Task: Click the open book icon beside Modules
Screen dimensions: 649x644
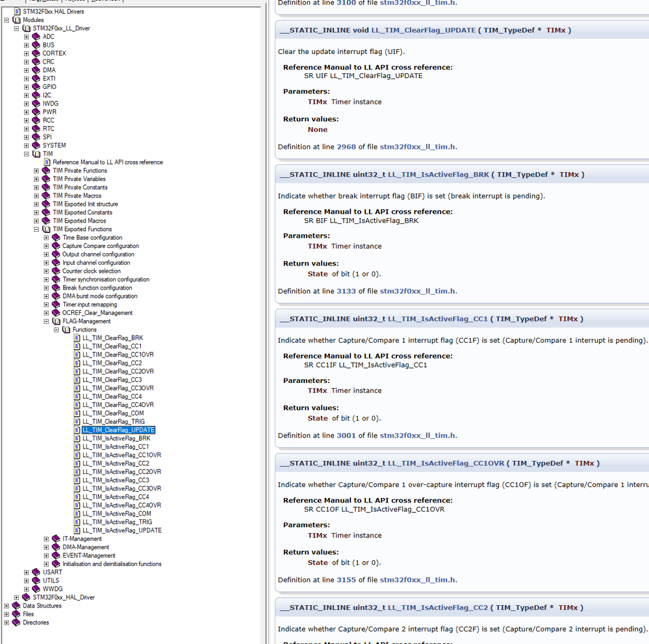Action: pyautogui.click(x=16, y=20)
